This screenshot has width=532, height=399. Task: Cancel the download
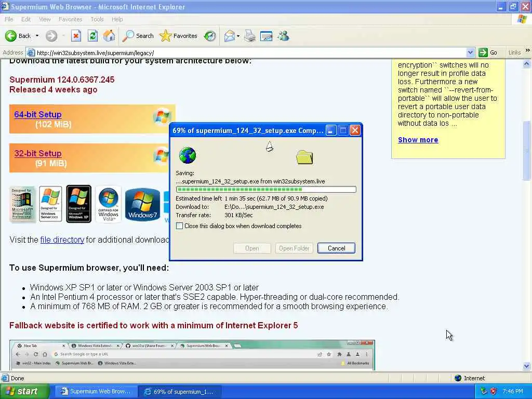coord(336,248)
